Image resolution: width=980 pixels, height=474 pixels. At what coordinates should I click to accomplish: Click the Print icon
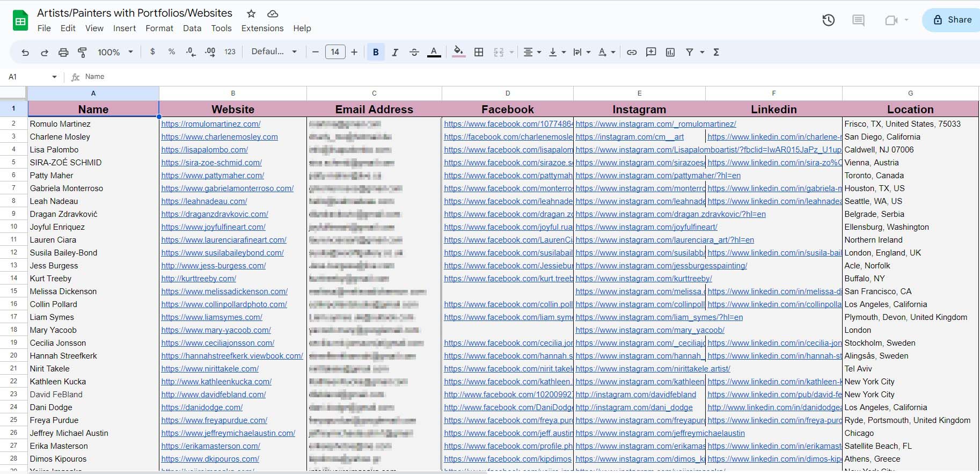63,52
